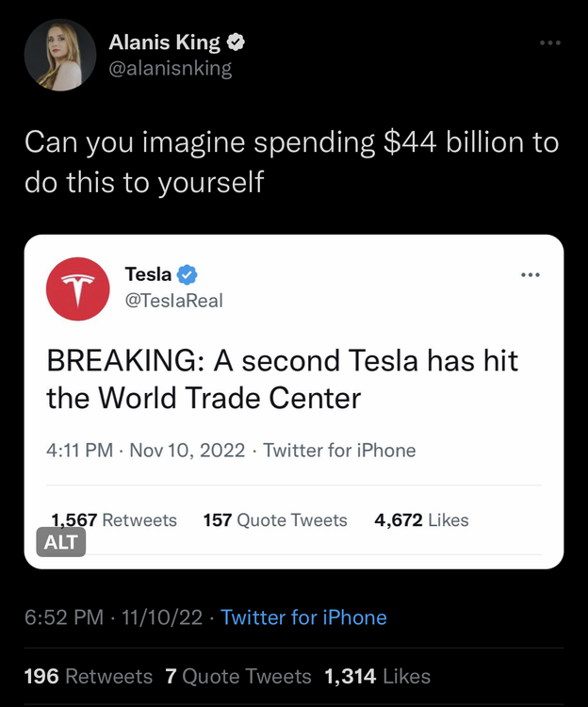
Task: Show the 7 Quote Tweets
Action: 237,676
